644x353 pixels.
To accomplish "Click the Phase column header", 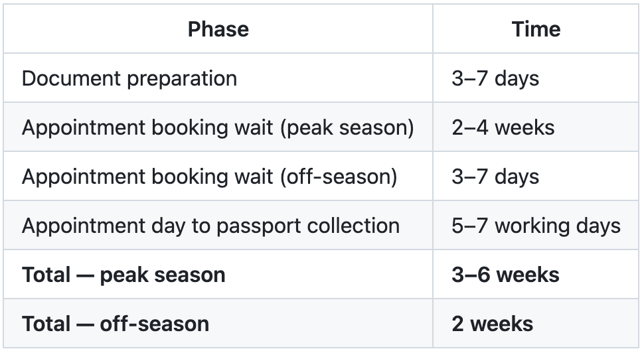I will click(218, 29).
